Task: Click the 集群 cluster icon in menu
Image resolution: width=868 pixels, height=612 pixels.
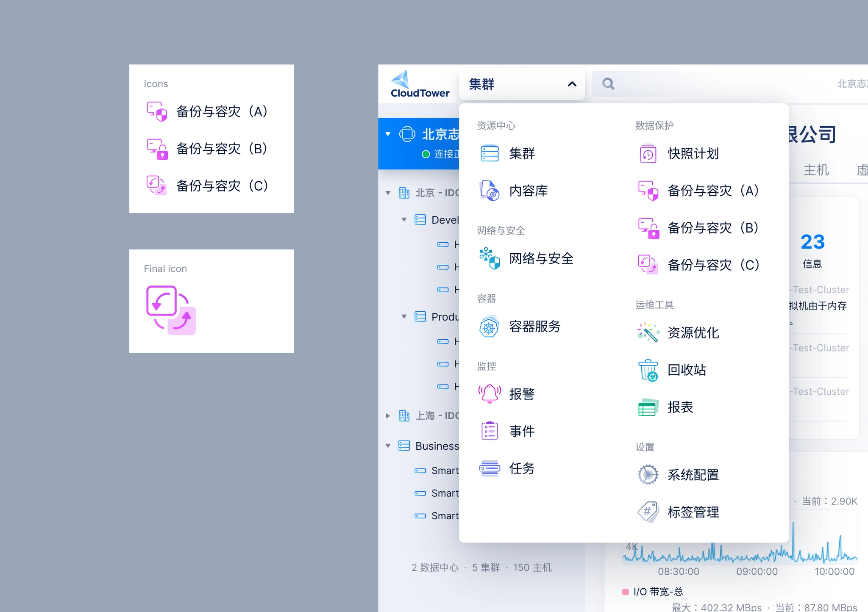Action: click(x=490, y=153)
